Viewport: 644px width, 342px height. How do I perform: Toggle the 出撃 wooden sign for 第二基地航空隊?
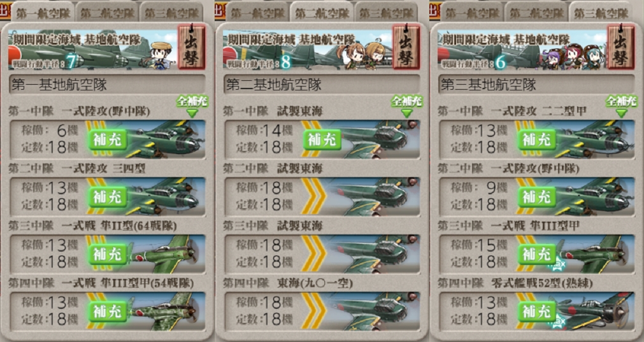coord(406,46)
